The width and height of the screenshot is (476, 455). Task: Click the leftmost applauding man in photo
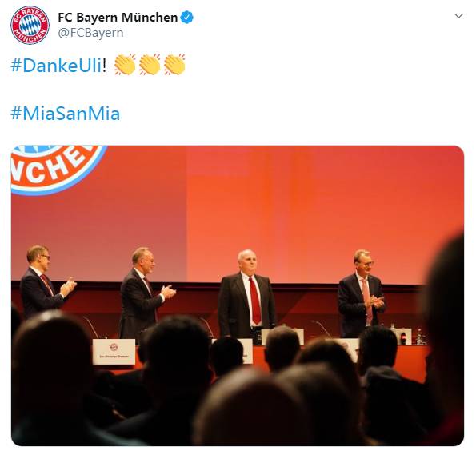(x=45, y=281)
